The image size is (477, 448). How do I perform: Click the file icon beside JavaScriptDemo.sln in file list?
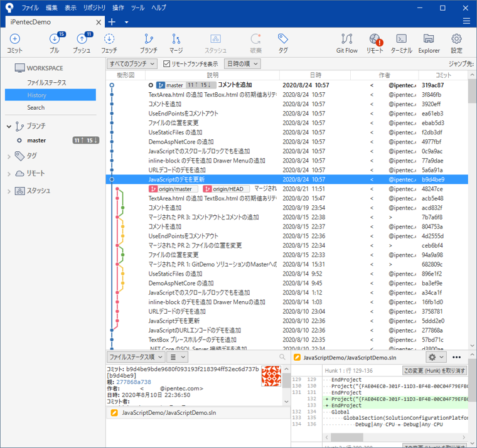pyautogui.click(x=114, y=413)
